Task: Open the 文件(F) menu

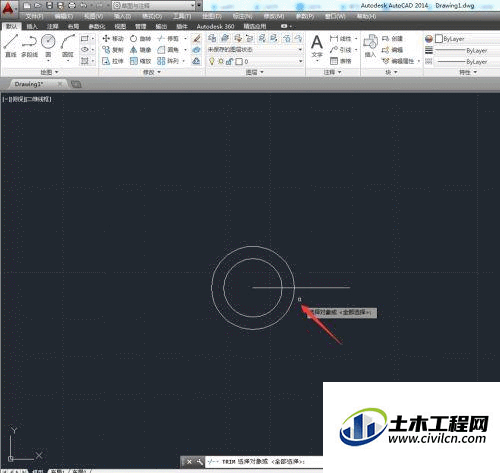Action: (34, 16)
